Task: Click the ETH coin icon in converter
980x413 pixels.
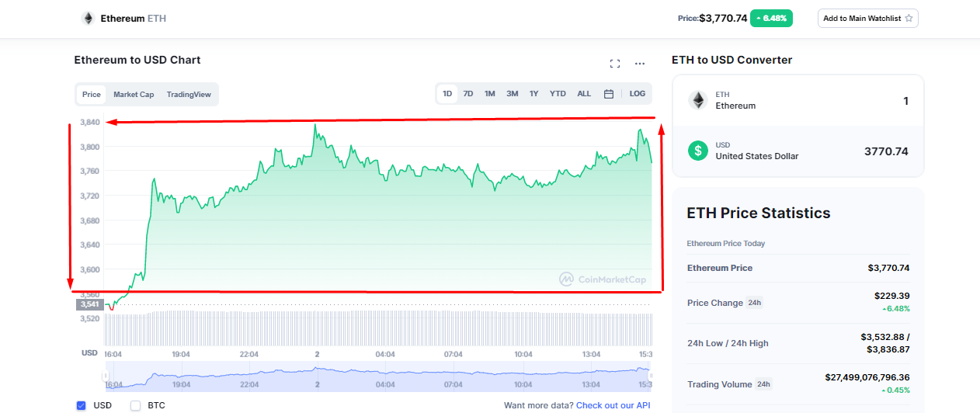Action: tap(697, 100)
